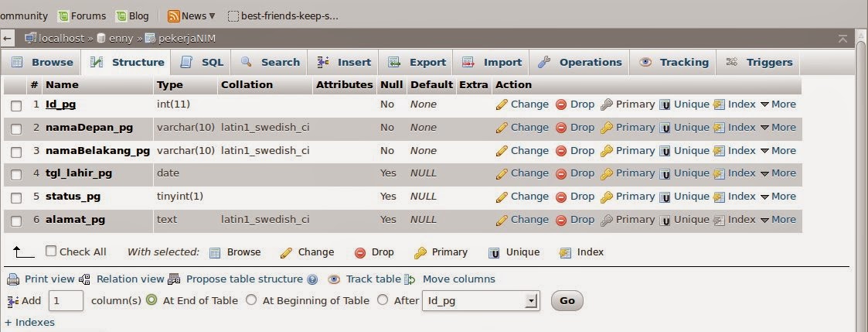Image resolution: width=868 pixels, height=332 pixels.
Task: Click the collapse top panel icon at right
Action: click(842, 39)
